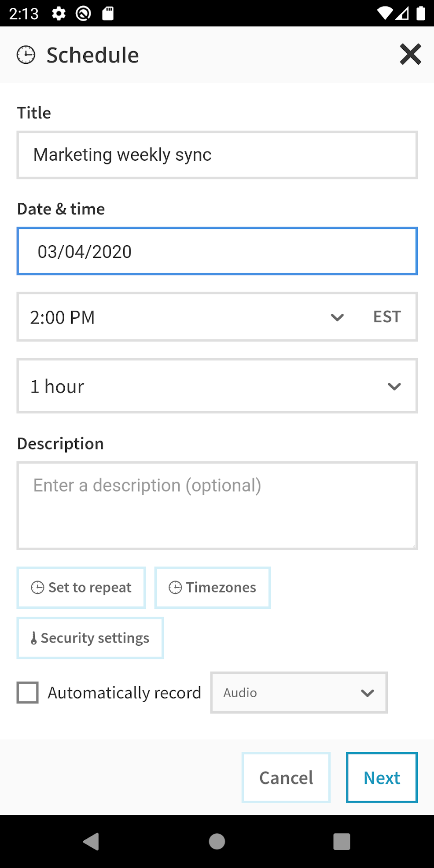Click the clock icon on Timezones button
434x868 pixels.
pos(175,588)
